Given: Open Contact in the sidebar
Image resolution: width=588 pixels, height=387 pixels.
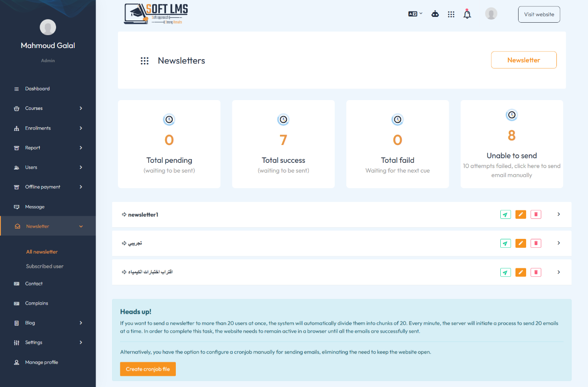Looking at the screenshot, I should (x=48, y=283).
